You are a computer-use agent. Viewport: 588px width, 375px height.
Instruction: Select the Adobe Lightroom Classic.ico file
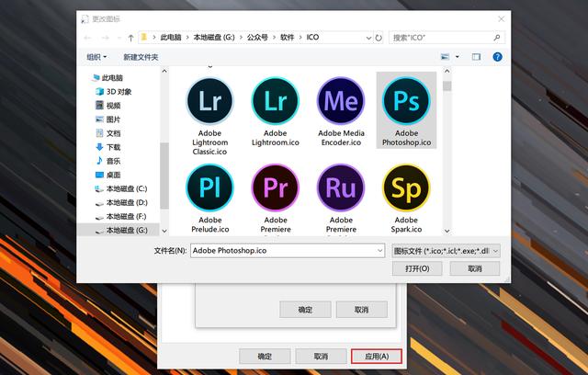pos(209,116)
